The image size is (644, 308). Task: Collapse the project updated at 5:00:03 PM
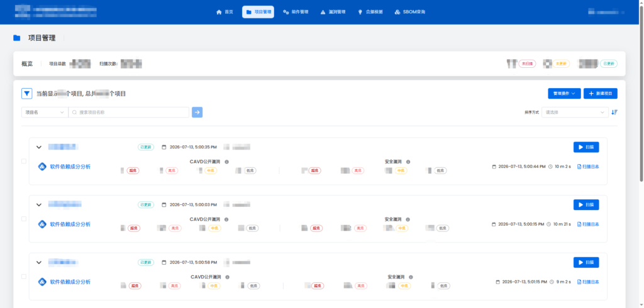(39, 204)
